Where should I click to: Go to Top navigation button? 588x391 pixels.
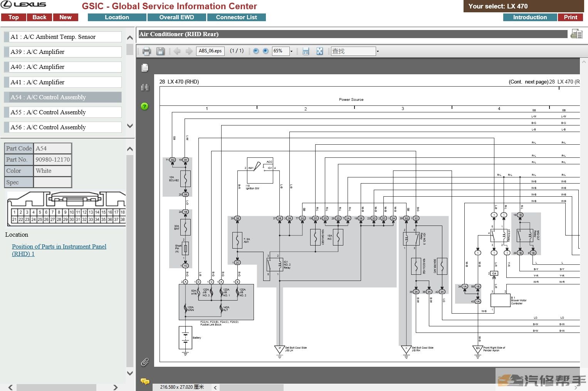13,17
